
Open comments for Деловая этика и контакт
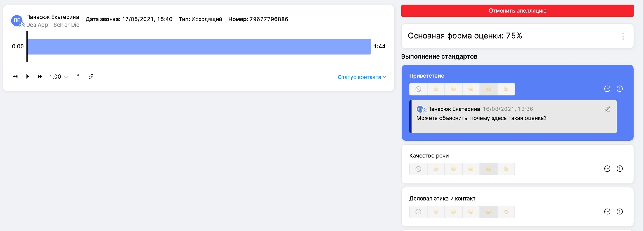tap(607, 212)
